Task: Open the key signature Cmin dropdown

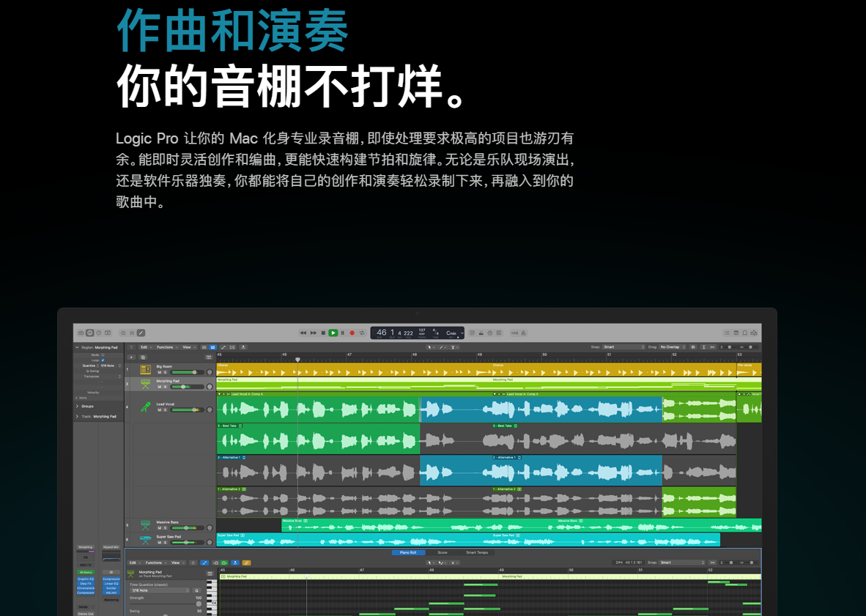Action: (454, 333)
